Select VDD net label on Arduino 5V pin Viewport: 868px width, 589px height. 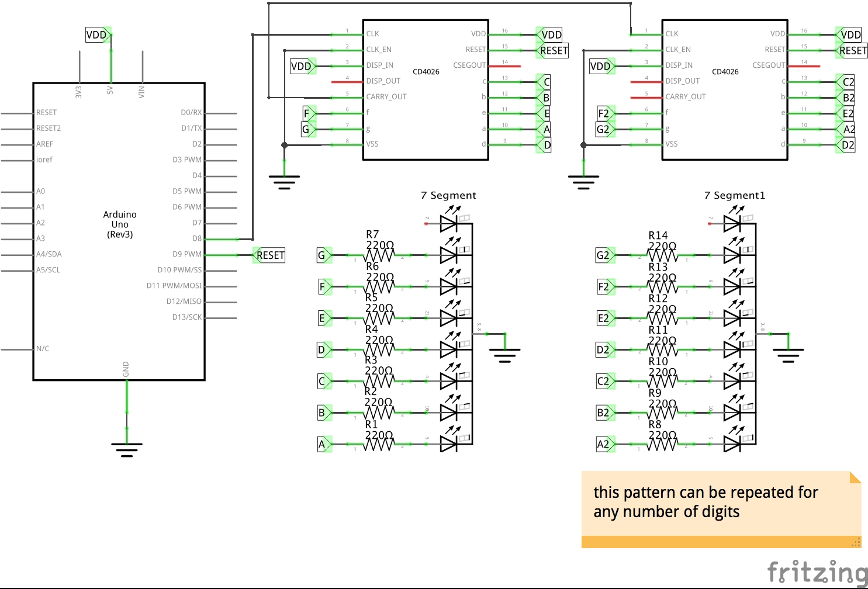pyautogui.click(x=98, y=35)
